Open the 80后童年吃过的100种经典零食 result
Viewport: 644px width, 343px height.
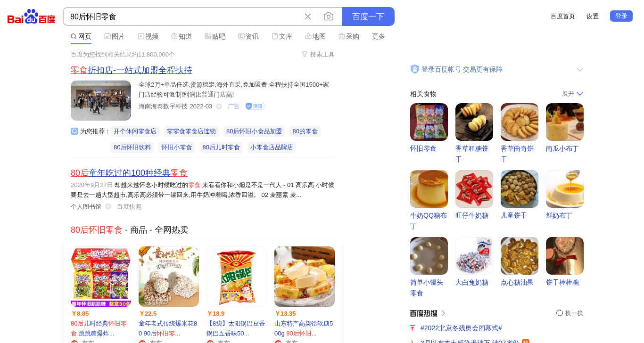pos(129,173)
